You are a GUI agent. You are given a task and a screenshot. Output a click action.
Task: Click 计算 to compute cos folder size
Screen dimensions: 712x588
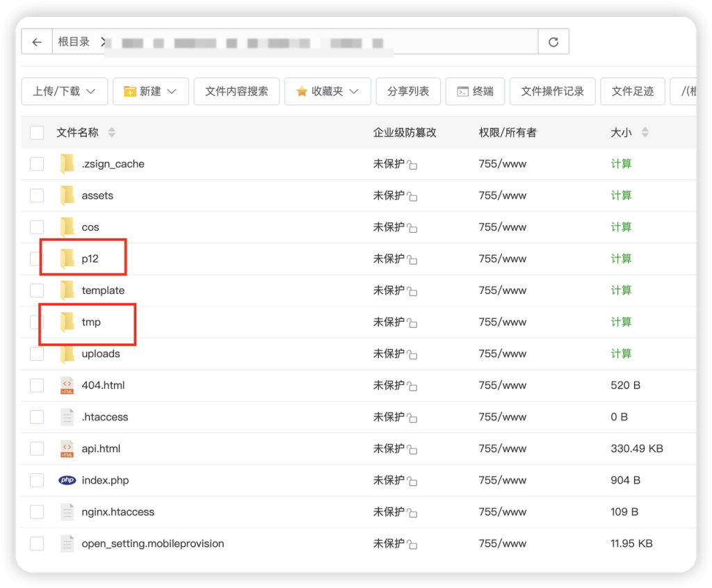[x=621, y=227]
